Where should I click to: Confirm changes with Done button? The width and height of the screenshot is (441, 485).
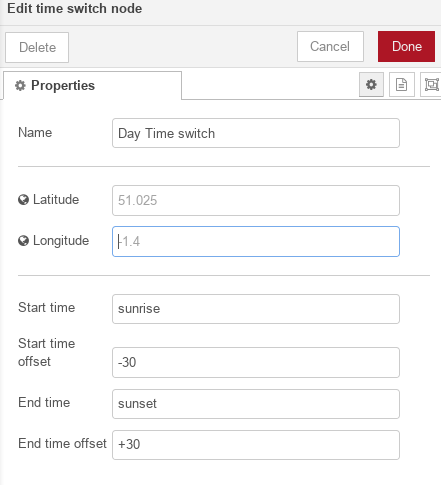point(406,47)
